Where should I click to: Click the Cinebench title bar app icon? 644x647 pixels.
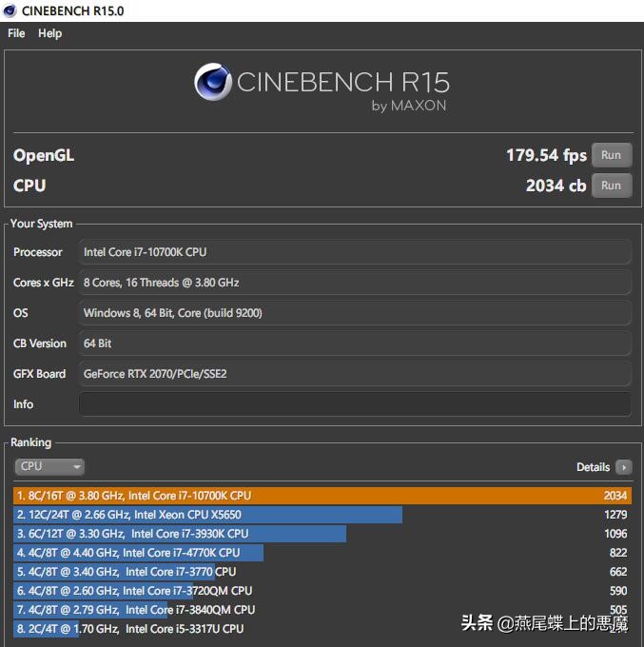click(10, 10)
